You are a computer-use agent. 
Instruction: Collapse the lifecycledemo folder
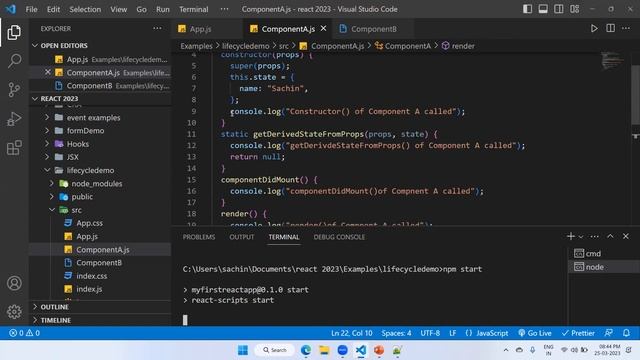(x=100, y=170)
